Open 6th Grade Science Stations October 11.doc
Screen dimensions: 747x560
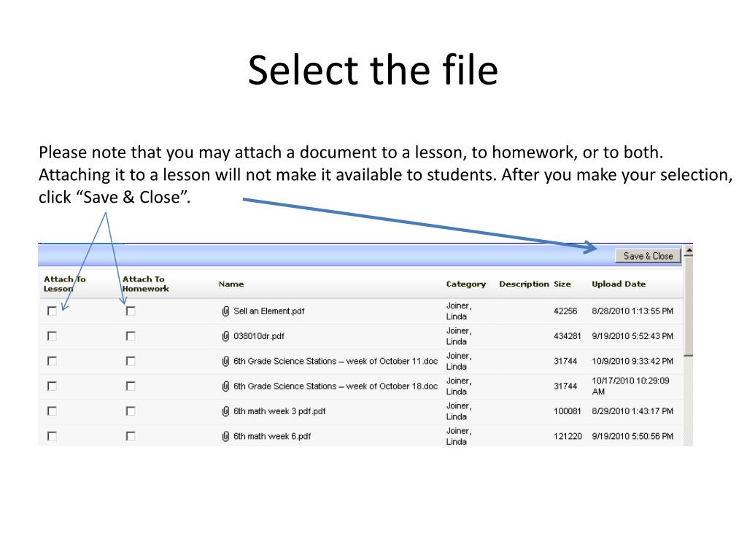(x=336, y=362)
